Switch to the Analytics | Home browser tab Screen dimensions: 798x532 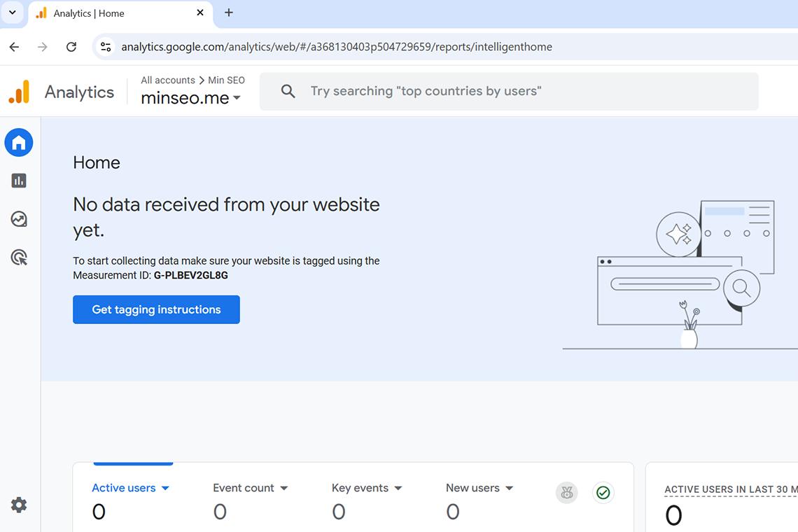(x=112, y=13)
